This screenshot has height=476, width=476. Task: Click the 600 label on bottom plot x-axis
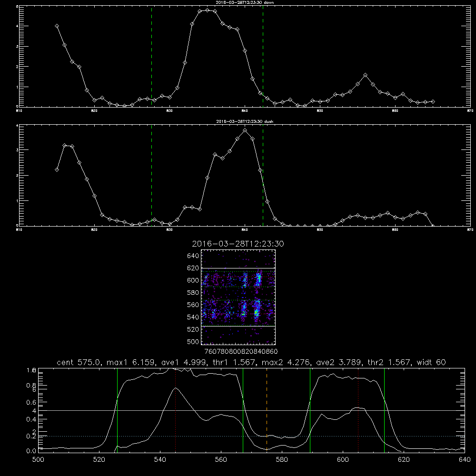(x=343, y=460)
